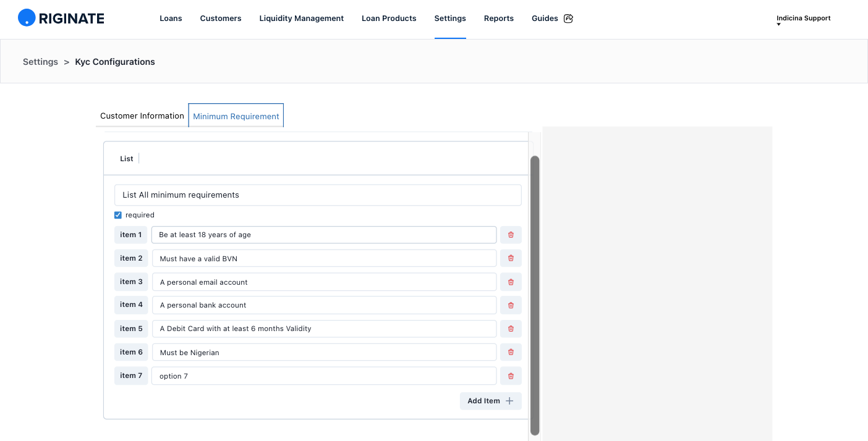This screenshot has height=441, width=868.
Task: Click trash icon beside item 6
Action: pos(511,352)
